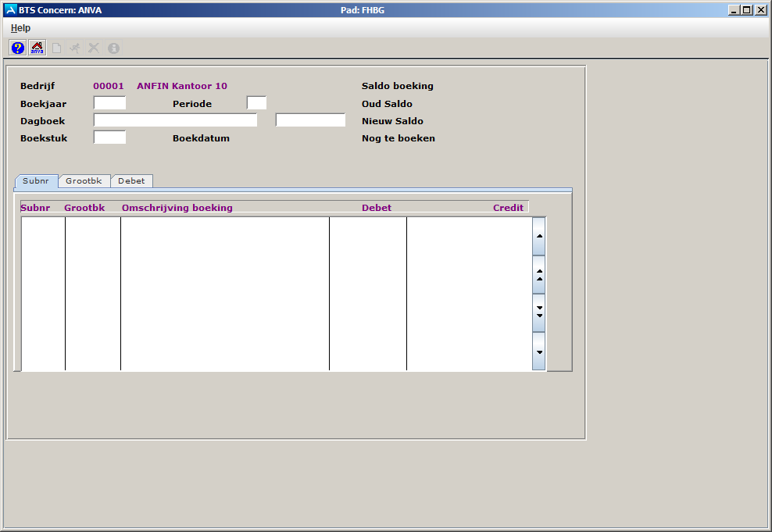Screen dimensions: 772x532
Task: Click the ANVA house logo icon
Action: pos(37,48)
